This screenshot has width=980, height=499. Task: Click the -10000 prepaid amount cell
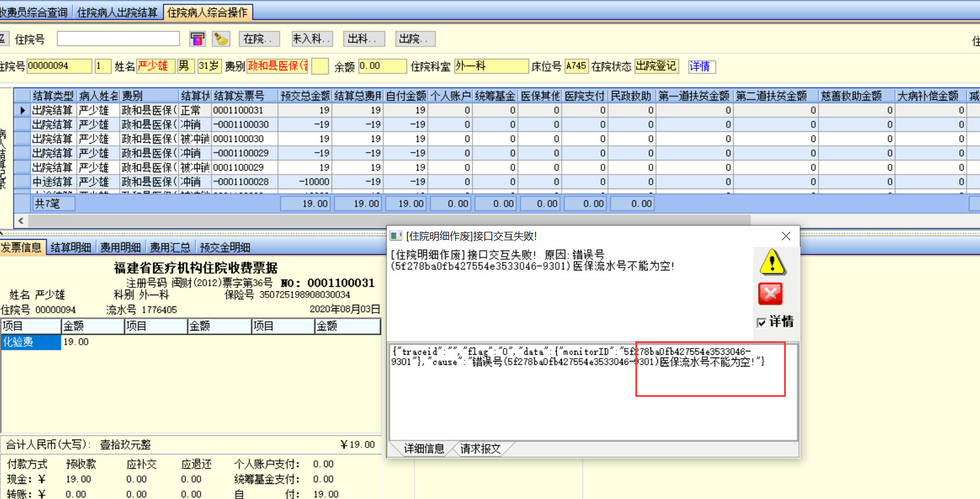tap(305, 182)
